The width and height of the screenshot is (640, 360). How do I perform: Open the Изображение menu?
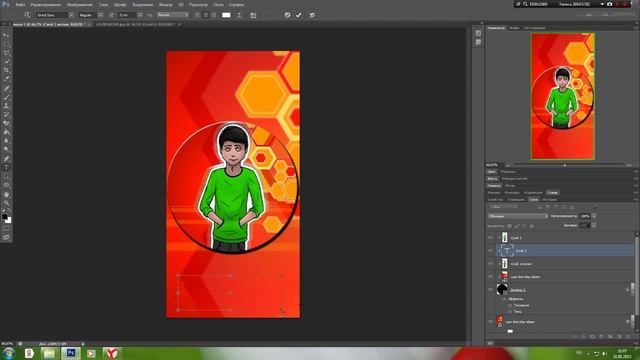coord(79,4)
